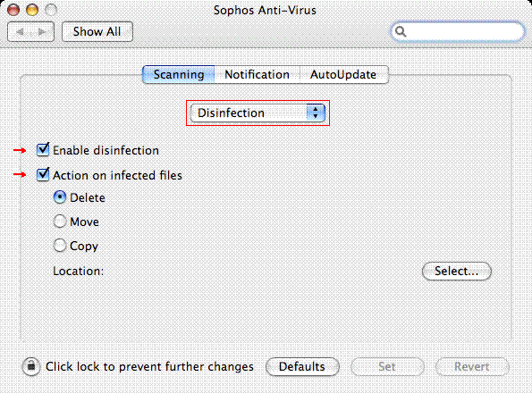This screenshot has width=532, height=393.
Task: Select the Delete radio option
Action: 60,197
